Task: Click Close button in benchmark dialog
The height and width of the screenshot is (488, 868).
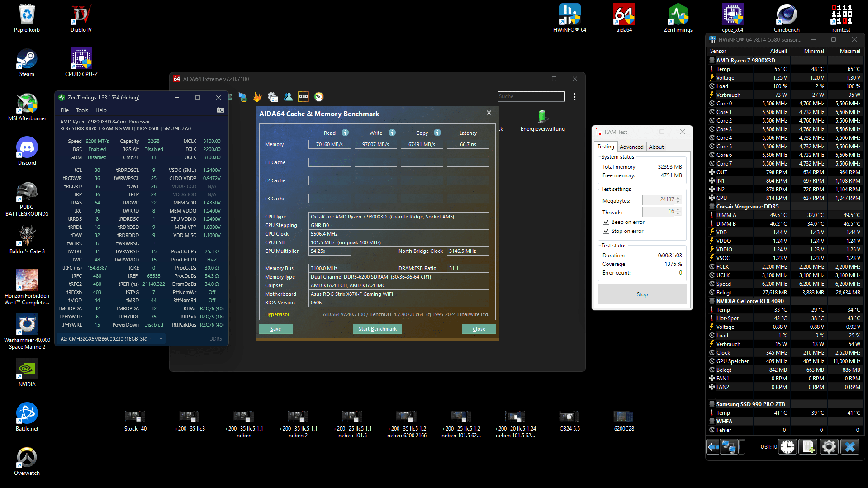Action: [479, 329]
